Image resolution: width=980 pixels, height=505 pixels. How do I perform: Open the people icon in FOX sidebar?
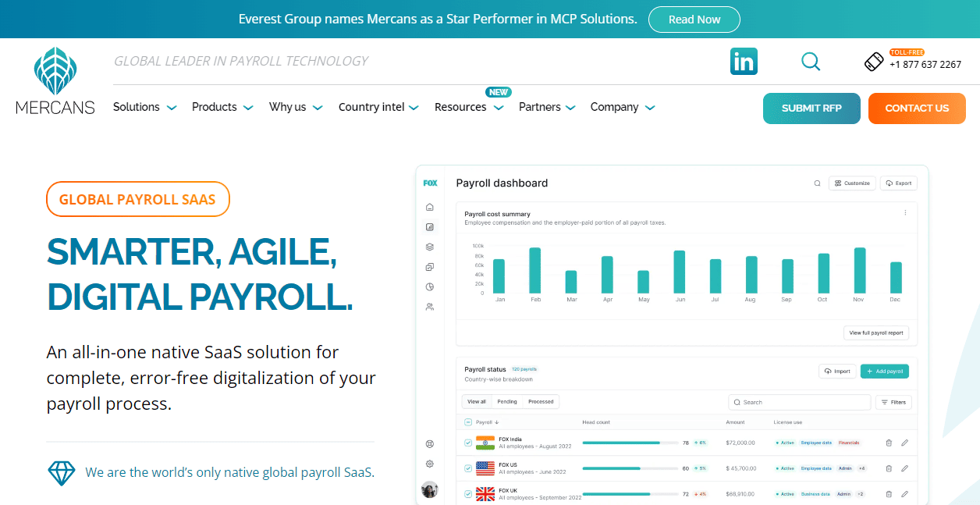[x=429, y=307]
